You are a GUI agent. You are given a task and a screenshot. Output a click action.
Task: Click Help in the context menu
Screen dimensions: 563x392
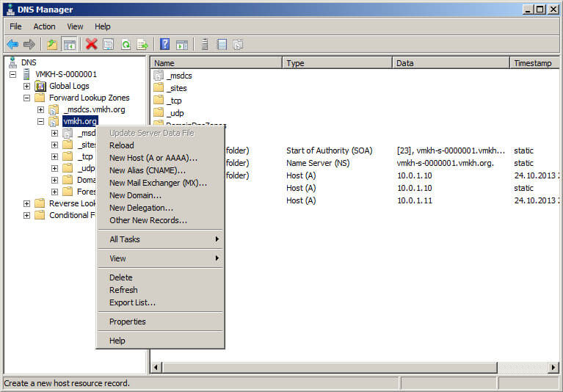(x=160, y=341)
